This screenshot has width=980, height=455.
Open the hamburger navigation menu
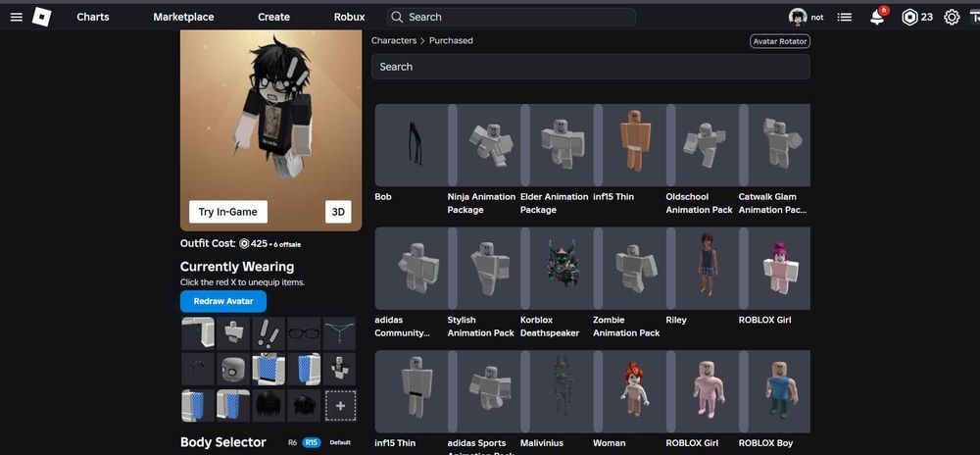17,17
